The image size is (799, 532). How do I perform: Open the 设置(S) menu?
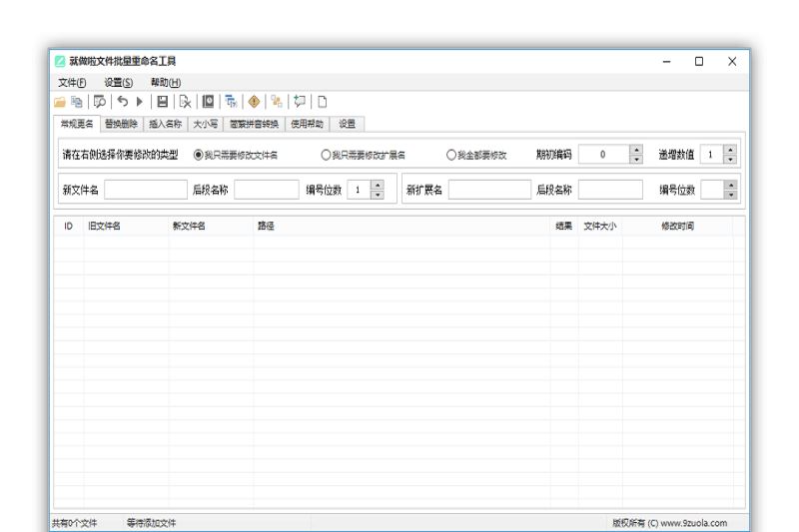[x=118, y=83]
